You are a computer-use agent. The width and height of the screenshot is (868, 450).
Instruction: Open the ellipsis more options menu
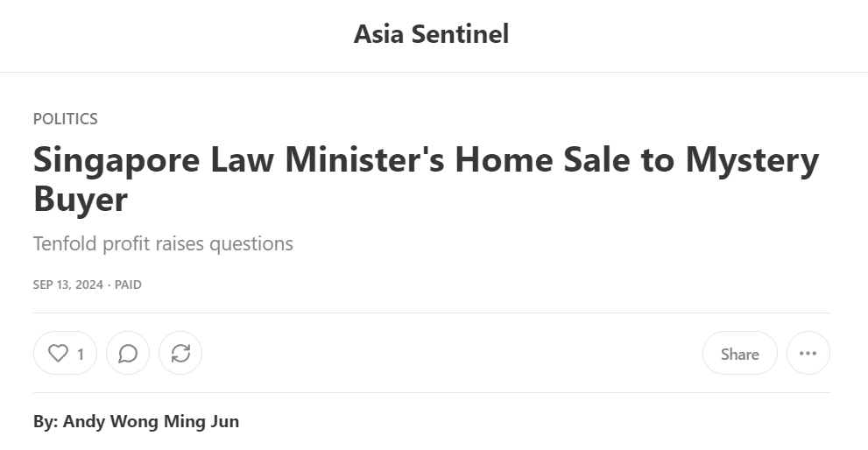click(808, 354)
